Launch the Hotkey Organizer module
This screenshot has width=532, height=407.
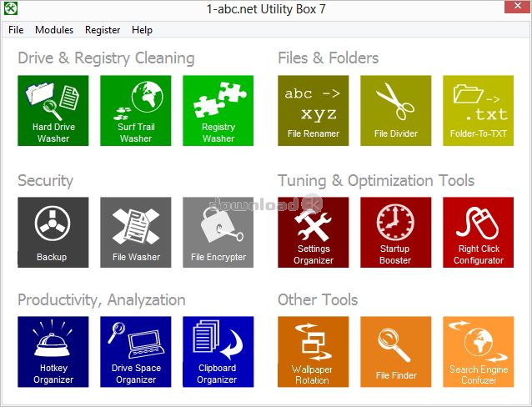click(x=53, y=352)
